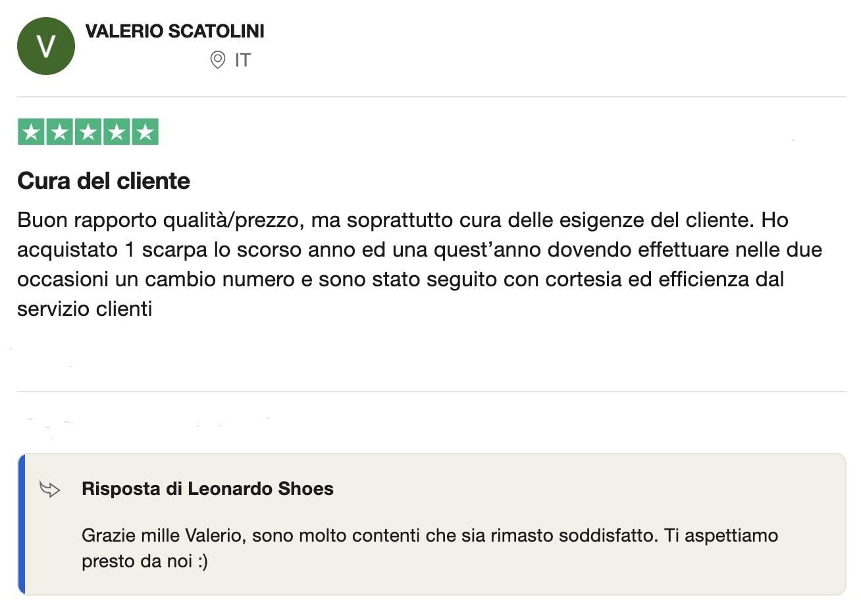Click the first green rating star
The height and width of the screenshot is (616, 861).
tap(31, 132)
